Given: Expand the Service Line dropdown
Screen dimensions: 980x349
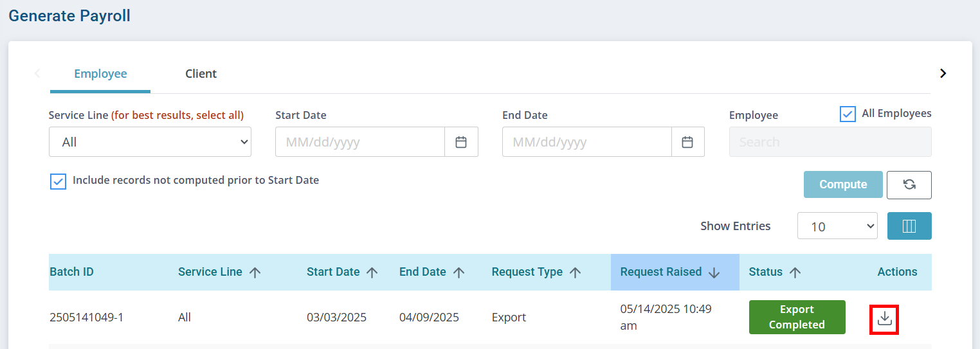Looking at the screenshot, I should pos(150,142).
